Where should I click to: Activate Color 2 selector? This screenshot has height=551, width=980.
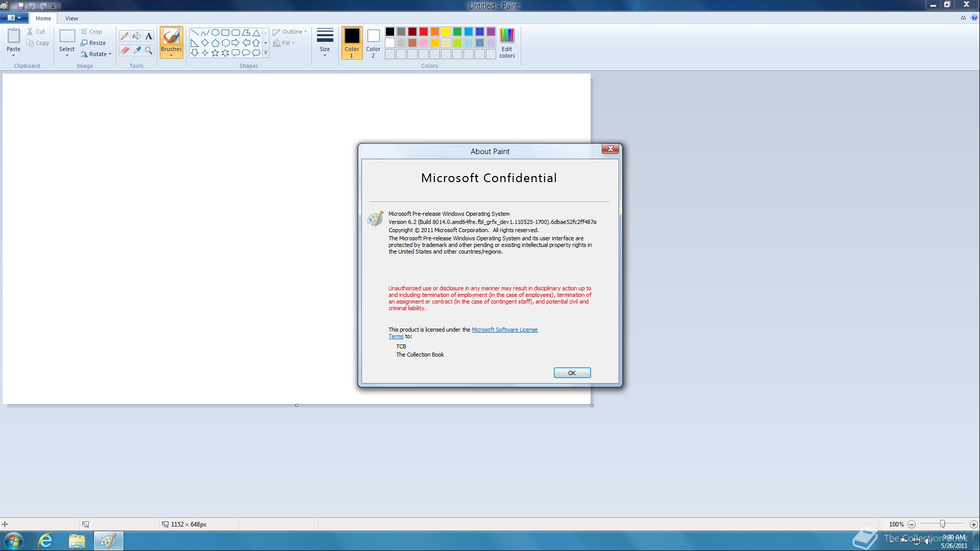pos(373,43)
